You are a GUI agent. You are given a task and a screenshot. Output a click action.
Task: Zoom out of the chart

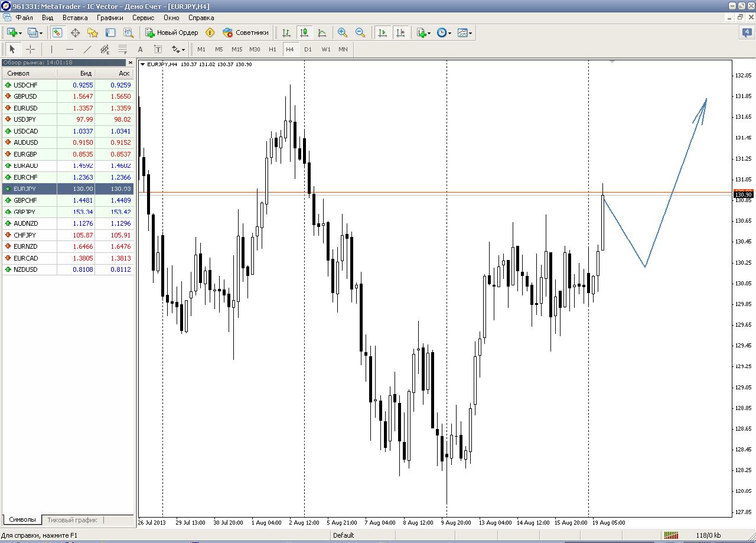pos(360,33)
